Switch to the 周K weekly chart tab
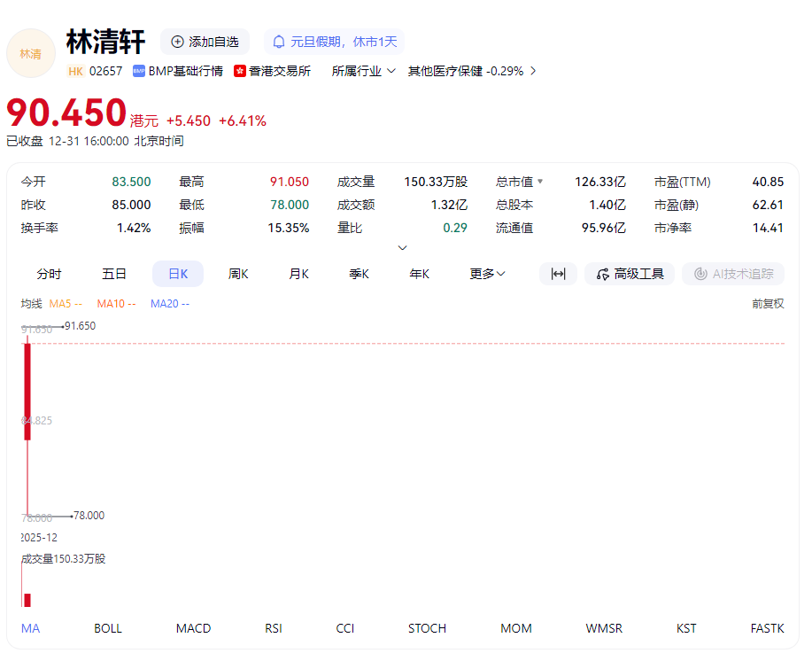 237,274
